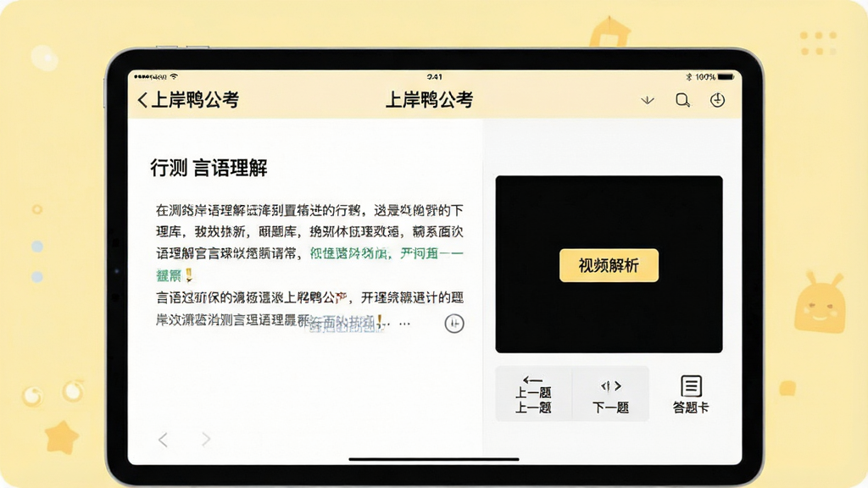Click the center title 上岸鸭公考
The width and height of the screenshot is (868, 488).
click(429, 100)
